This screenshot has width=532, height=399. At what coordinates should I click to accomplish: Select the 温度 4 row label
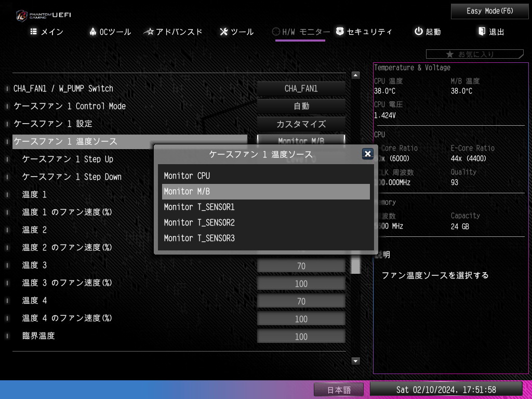(34, 301)
